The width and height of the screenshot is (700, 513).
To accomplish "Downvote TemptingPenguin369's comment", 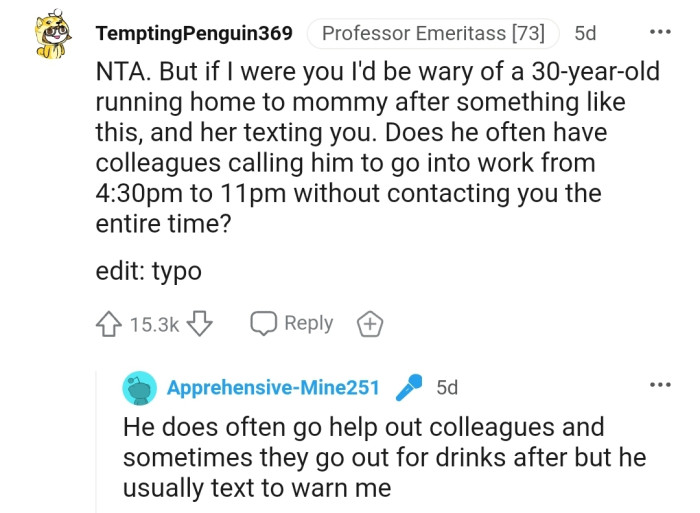I will pyautogui.click(x=201, y=323).
